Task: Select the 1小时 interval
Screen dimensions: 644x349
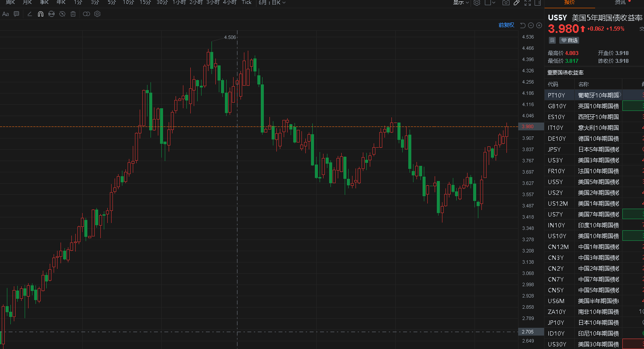Action: pyautogui.click(x=179, y=3)
